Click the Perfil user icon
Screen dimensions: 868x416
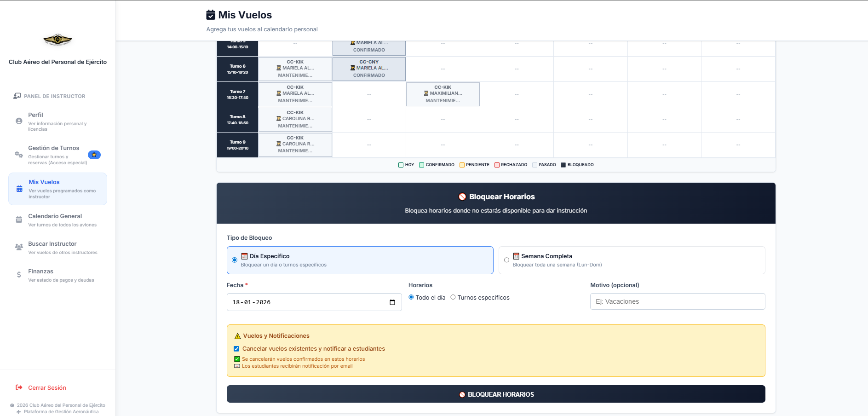coord(19,121)
